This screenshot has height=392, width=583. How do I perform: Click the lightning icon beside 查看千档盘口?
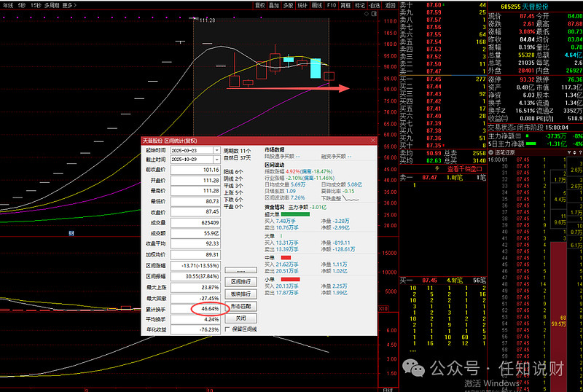[x=437, y=168]
